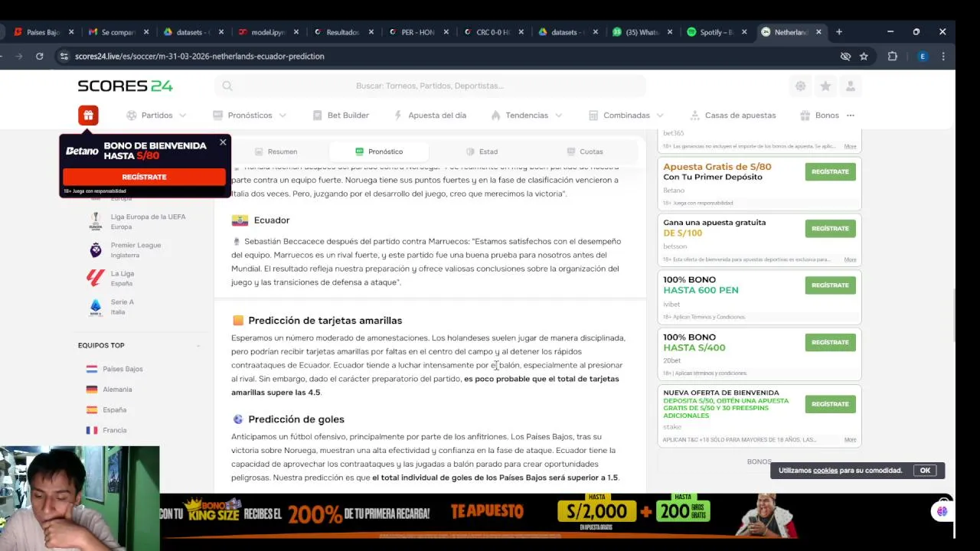Switch to the Estad tab

tap(482, 152)
